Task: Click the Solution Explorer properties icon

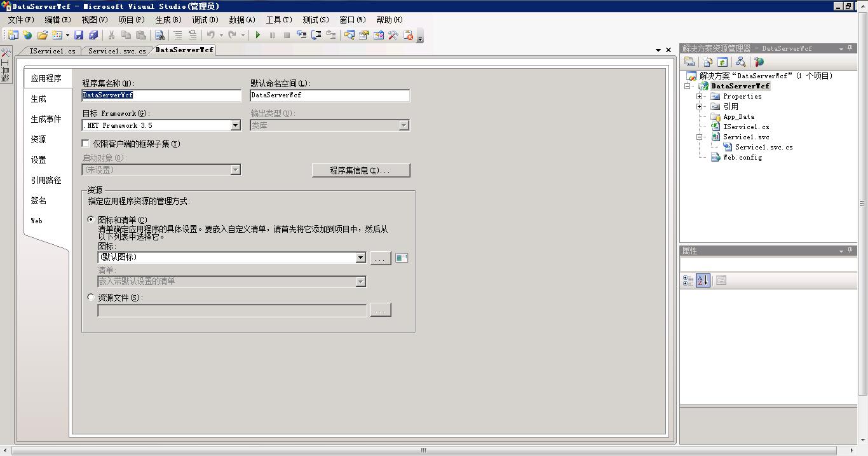Action: click(689, 62)
